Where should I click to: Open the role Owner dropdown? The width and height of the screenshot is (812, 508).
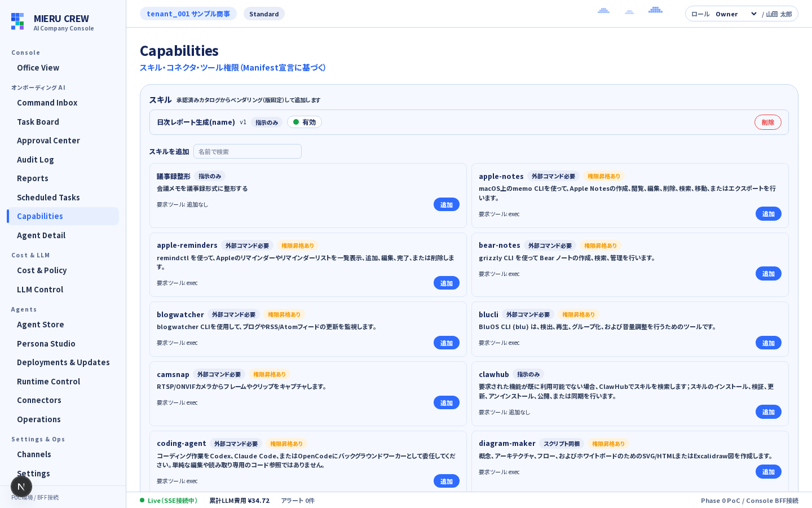click(x=736, y=14)
